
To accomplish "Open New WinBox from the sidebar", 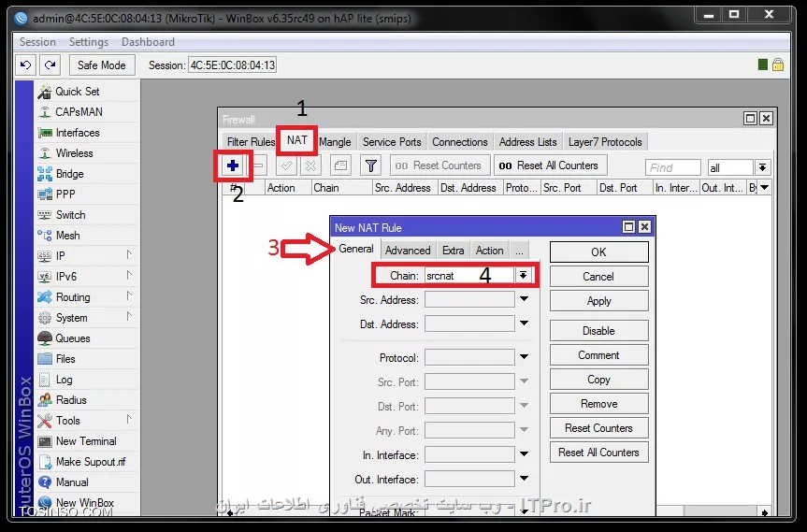I will [85, 503].
